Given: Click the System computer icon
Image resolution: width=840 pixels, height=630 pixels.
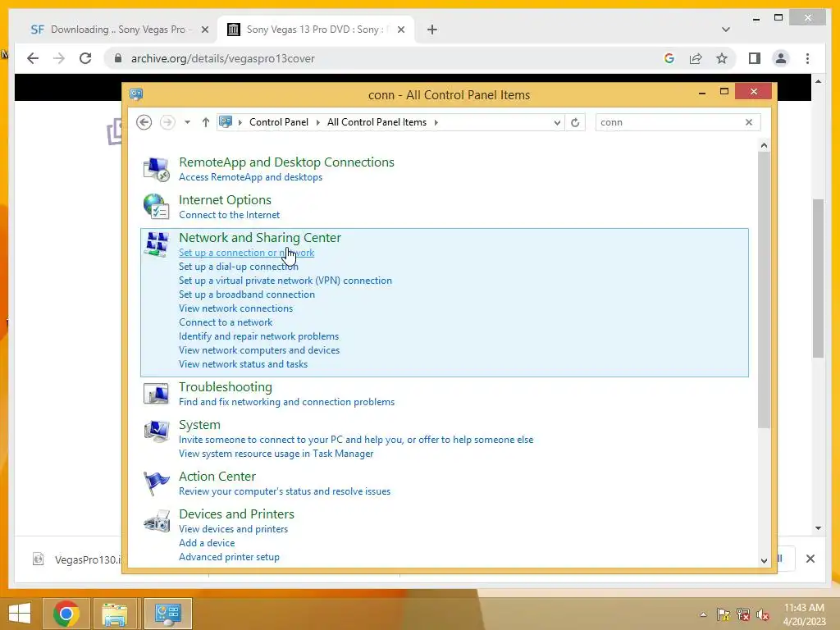Looking at the screenshot, I should 157,431.
